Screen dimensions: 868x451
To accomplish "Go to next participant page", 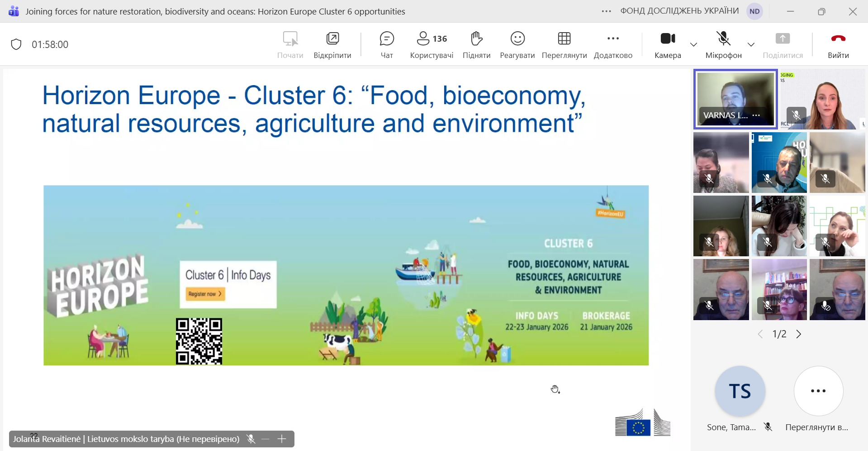I will tap(799, 334).
